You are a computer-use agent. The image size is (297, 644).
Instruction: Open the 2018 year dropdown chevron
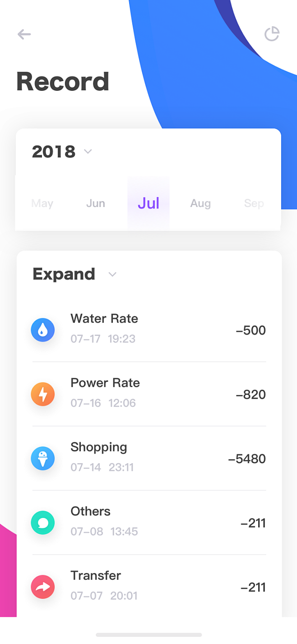(88, 152)
